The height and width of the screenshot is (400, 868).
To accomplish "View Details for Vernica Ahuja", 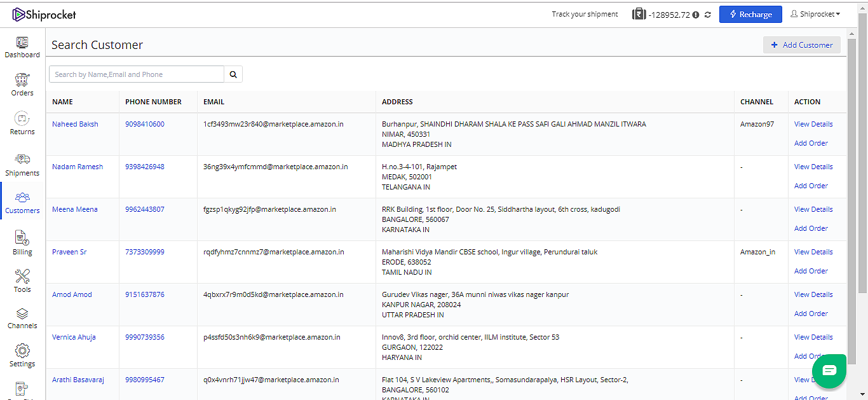I will [x=813, y=337].
